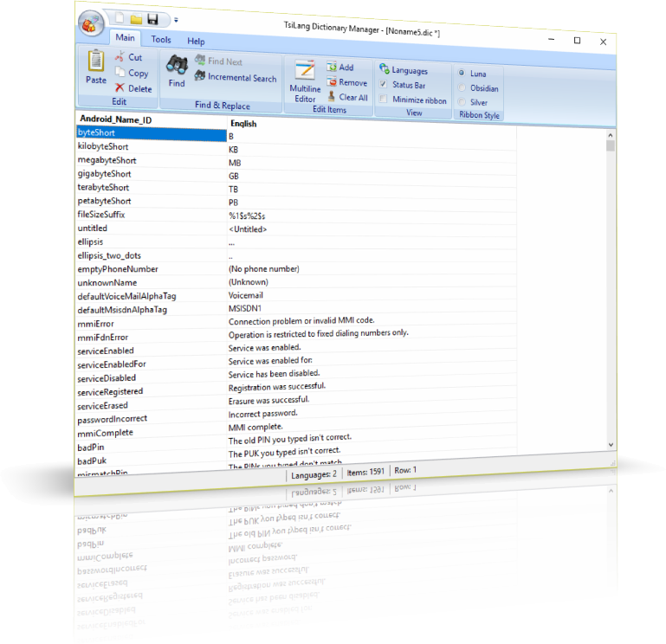Select the passwordIncorrect entry

click(x=152, y=419)
